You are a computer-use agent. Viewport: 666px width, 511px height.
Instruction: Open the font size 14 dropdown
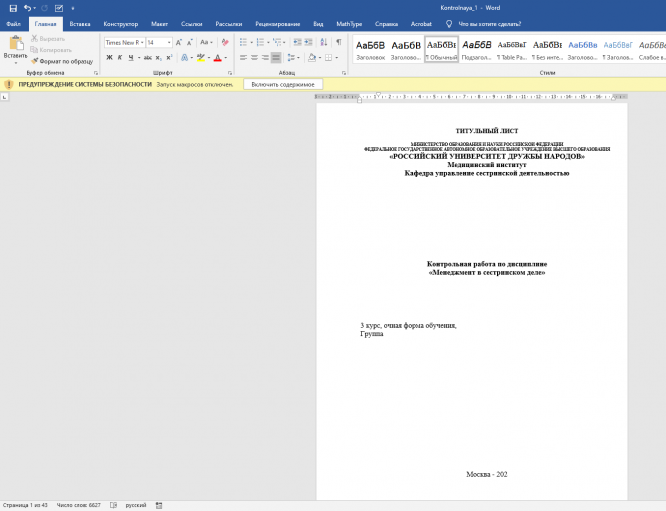tap(169, 42)
